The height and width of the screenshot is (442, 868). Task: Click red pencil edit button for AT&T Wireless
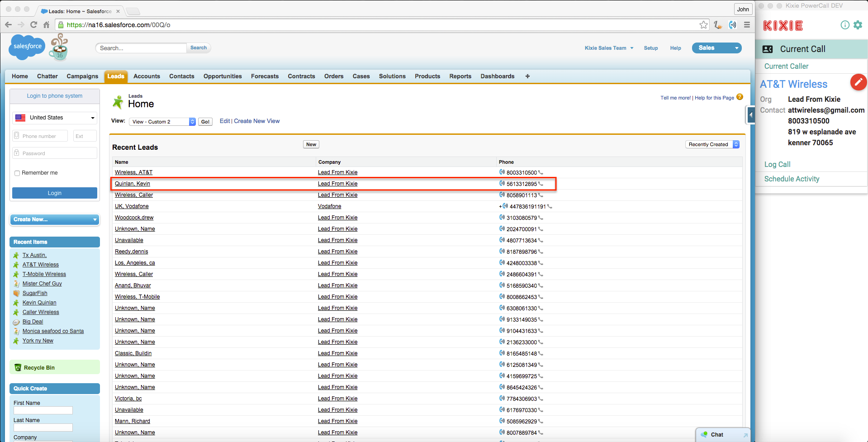pyautogui.click(x=858, y=82)
